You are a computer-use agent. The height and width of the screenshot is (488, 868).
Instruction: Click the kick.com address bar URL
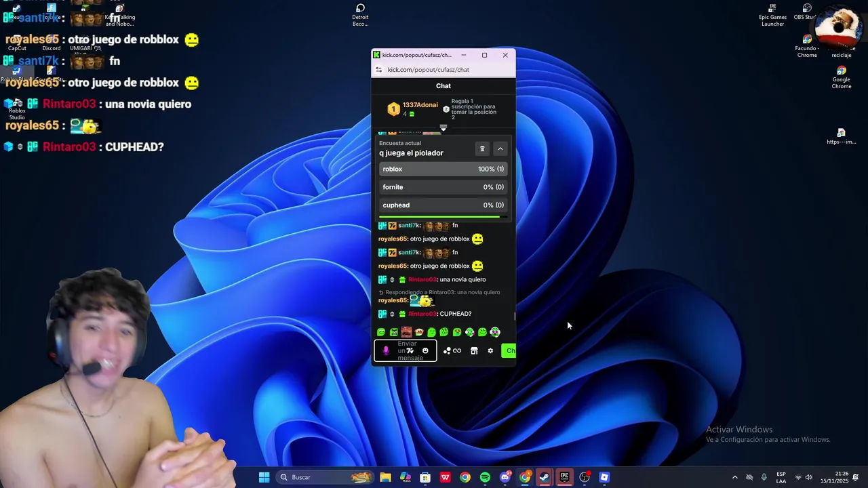(x=428, y=70)
